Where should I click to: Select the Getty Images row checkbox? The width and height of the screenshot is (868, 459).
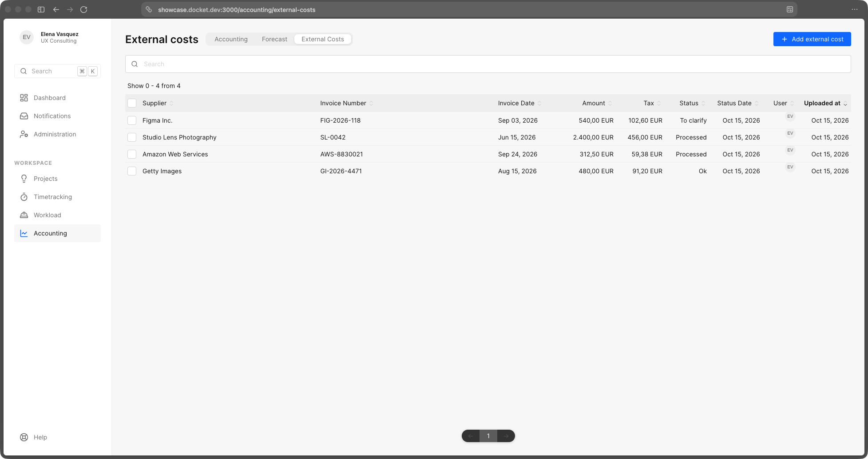coord(132,171)
